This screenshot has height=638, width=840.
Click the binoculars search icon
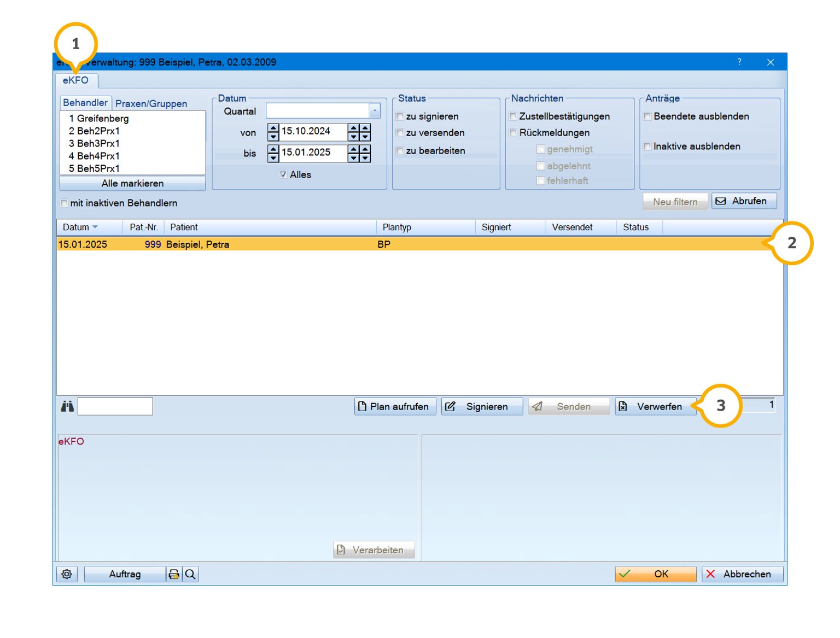point(67,406)
